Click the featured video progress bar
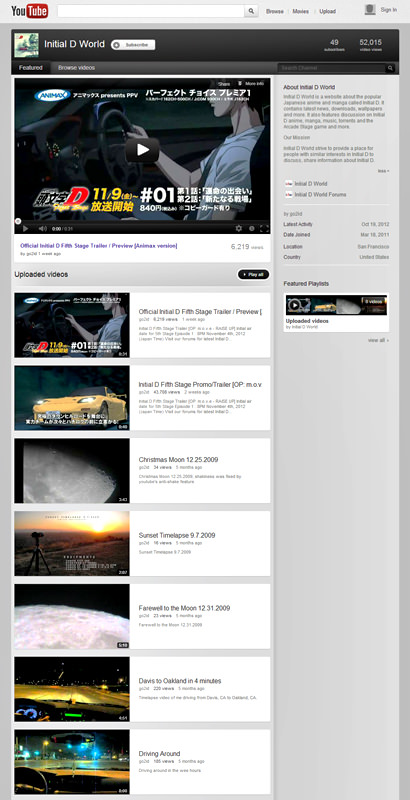The height and width of the screenshot is (800, 410). point(142,221)
